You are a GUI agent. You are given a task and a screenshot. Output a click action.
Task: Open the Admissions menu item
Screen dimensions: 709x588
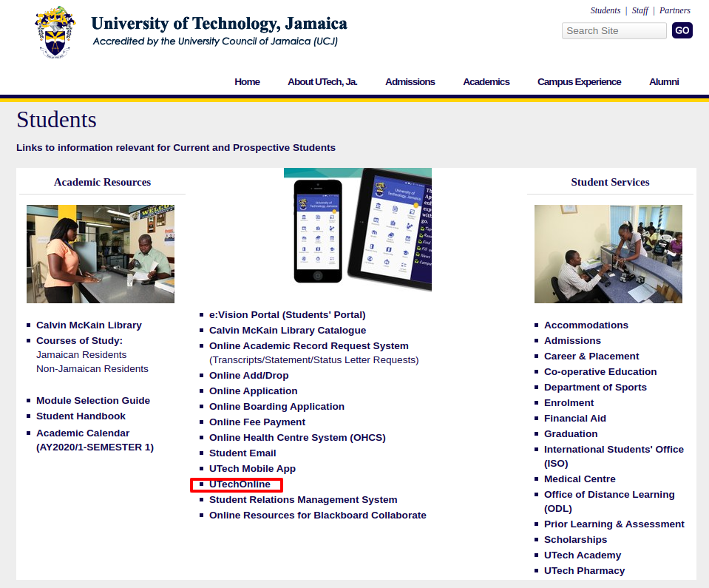tap(410, 82)
